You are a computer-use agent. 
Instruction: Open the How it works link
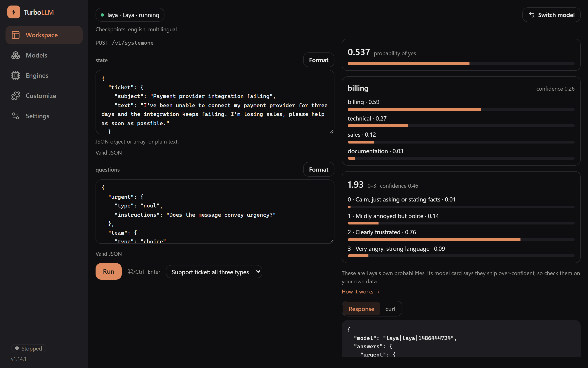pos(361,291)
